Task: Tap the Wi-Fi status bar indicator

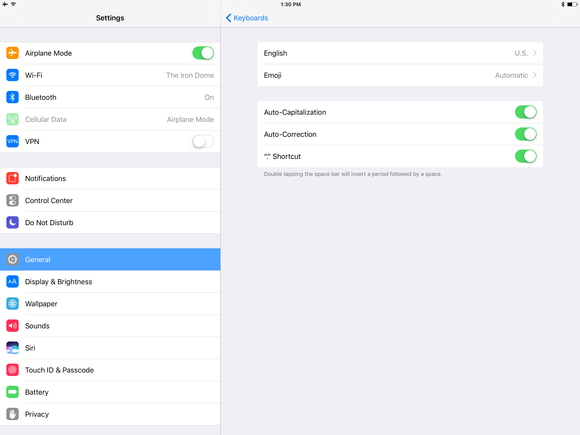Action: pyautogui.click(x=13, y=4)
